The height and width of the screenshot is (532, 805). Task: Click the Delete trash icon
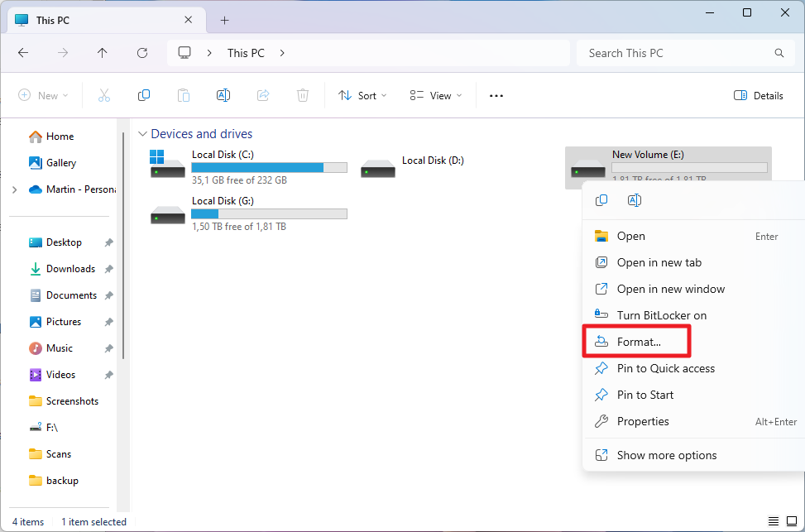coord(303,95)
